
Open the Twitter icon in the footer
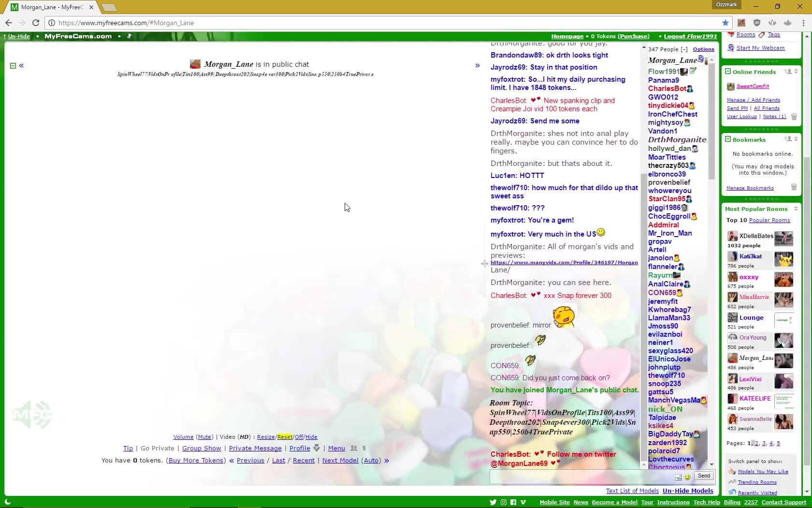(493, 502)
